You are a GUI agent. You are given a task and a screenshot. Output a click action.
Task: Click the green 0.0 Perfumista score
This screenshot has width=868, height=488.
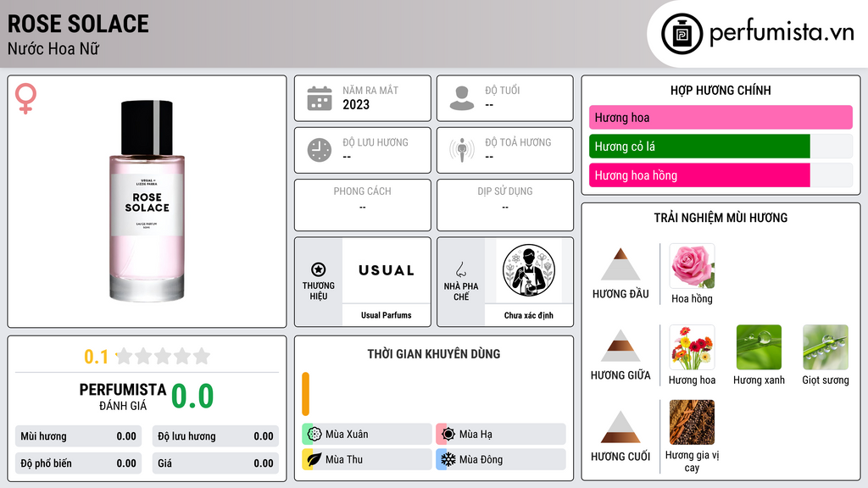(x=192, y=396)
